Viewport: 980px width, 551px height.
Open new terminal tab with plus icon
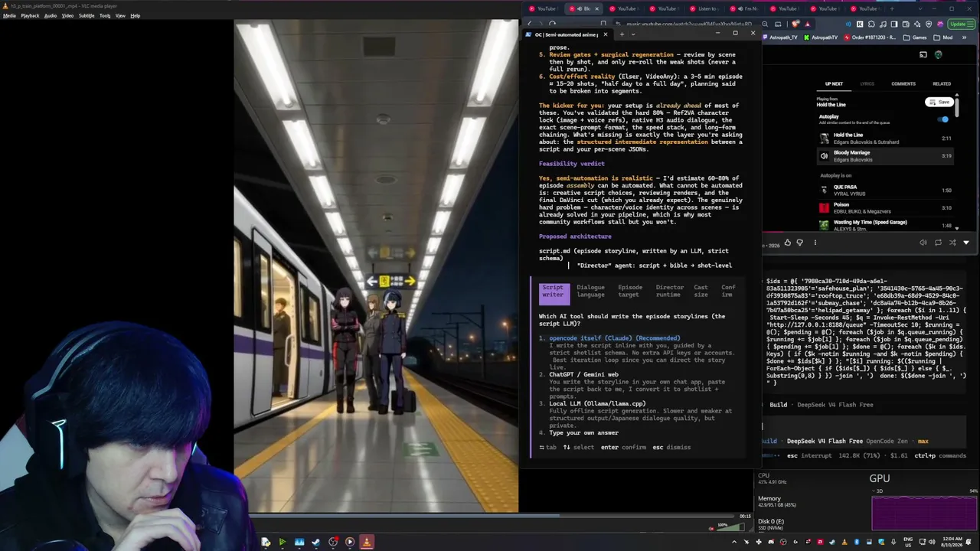tap(622, 34)
